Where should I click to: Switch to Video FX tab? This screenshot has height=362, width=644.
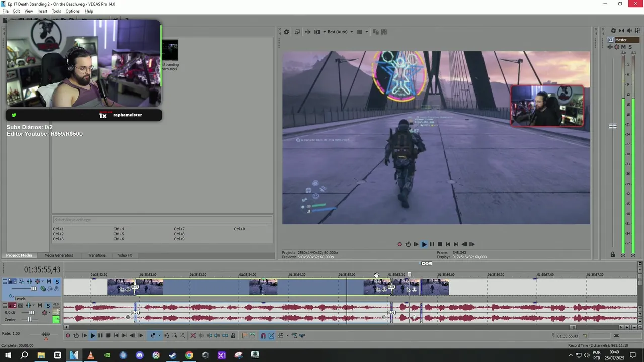pyautogui.click(x=125, y=255)
